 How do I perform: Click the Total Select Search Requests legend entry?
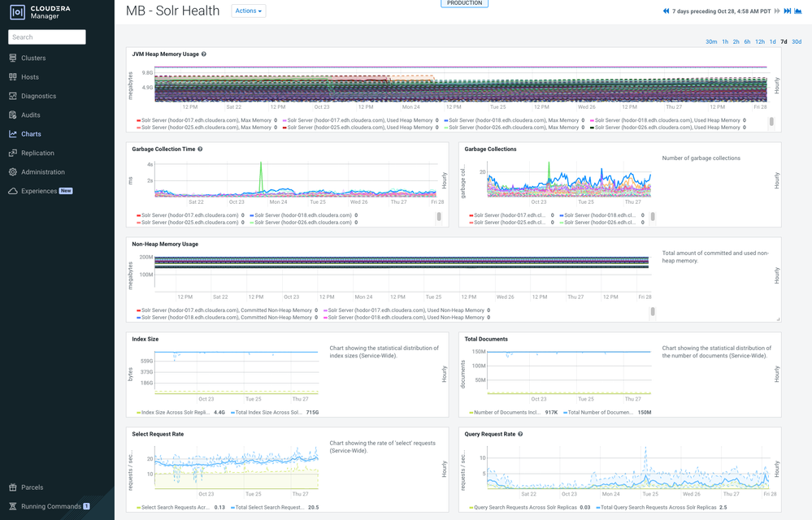(x=275, y=508)
